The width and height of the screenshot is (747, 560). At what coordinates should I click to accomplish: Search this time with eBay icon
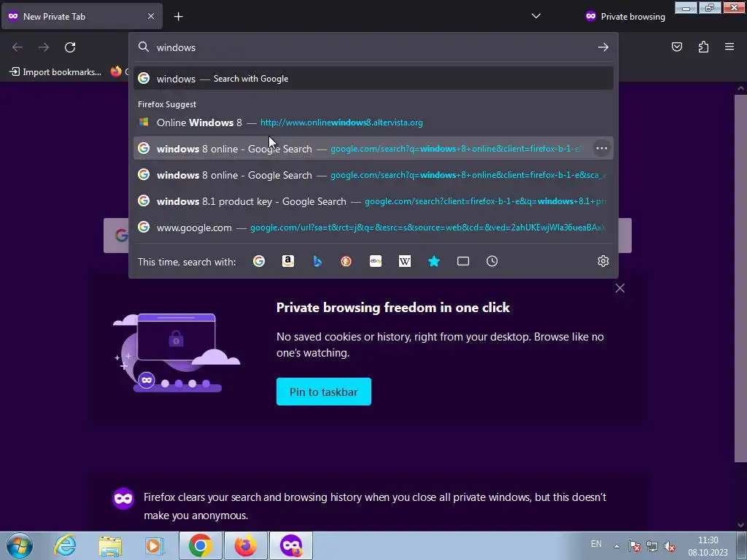376,261
